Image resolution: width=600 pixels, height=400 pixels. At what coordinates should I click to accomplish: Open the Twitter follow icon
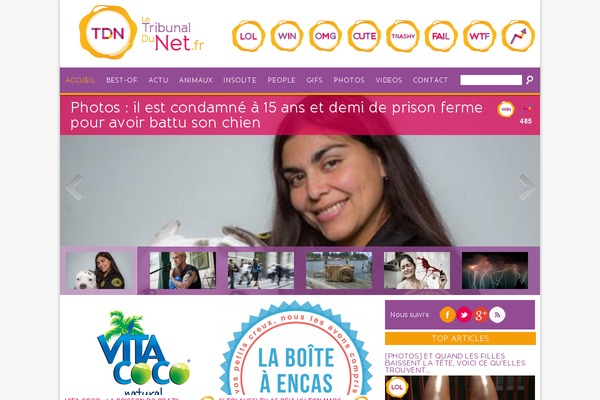[x=464, y=315]
